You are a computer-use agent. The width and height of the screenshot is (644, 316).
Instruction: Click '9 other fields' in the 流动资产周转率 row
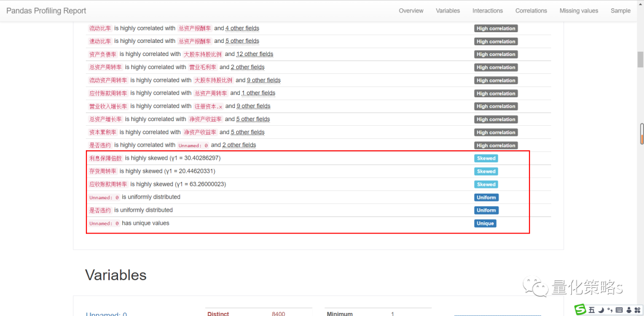click(x=264, y=80)
